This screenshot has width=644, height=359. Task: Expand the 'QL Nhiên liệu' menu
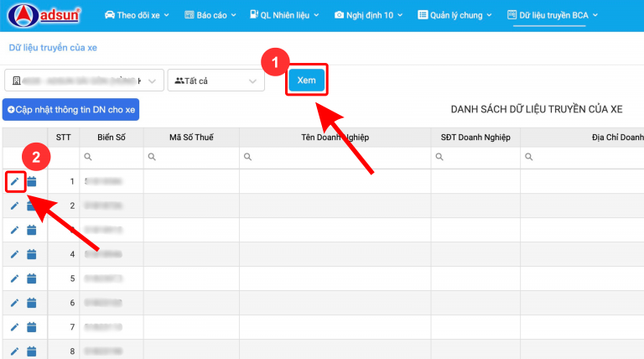tap(285, 15)
